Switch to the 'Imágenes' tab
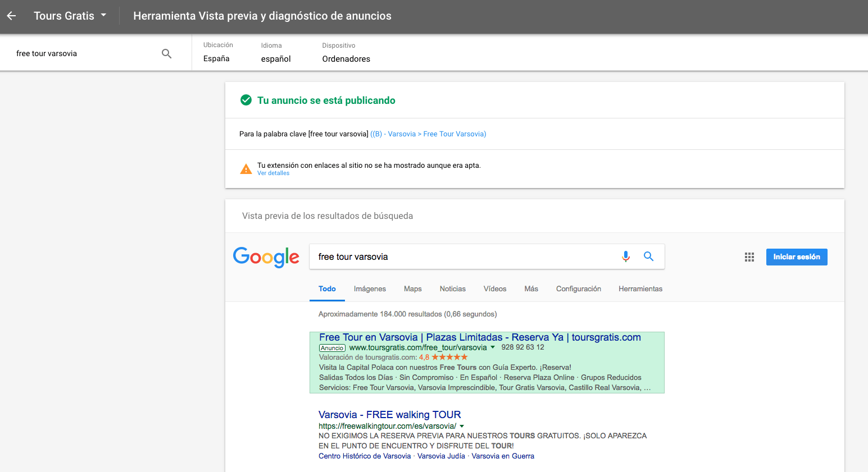This screenshot has height=472, width=868. tap(370, 289)
